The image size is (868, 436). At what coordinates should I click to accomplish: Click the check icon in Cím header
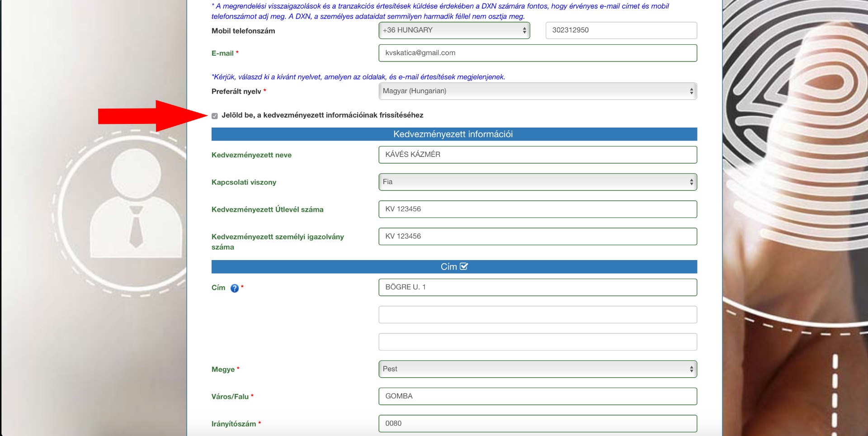click(464, 266)
